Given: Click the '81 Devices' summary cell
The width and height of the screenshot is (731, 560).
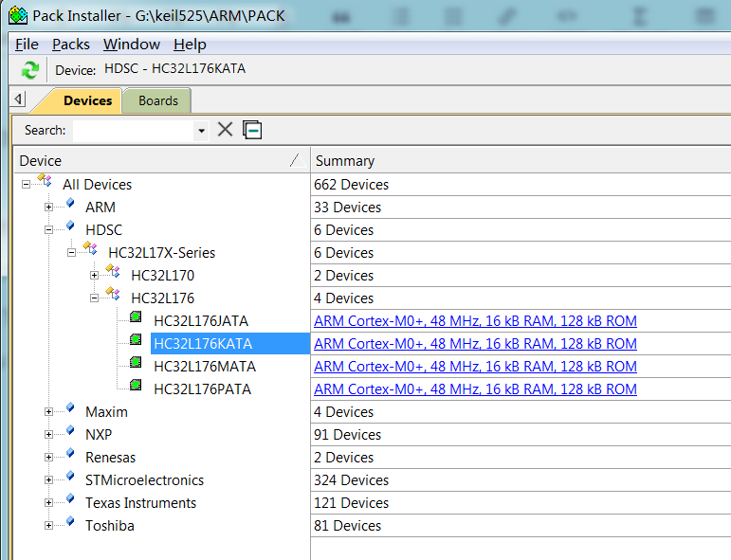Looking at the screenshot, I should pyautogui.click(x=347, y=526).
